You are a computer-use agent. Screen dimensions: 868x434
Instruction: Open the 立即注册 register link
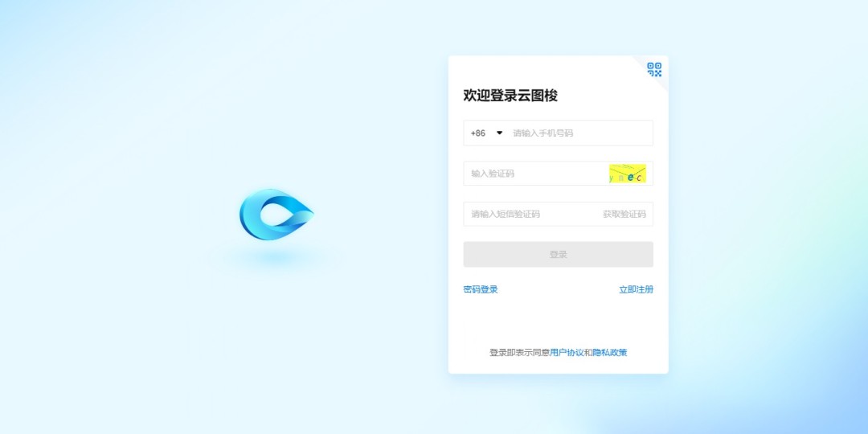coord(636,289)
